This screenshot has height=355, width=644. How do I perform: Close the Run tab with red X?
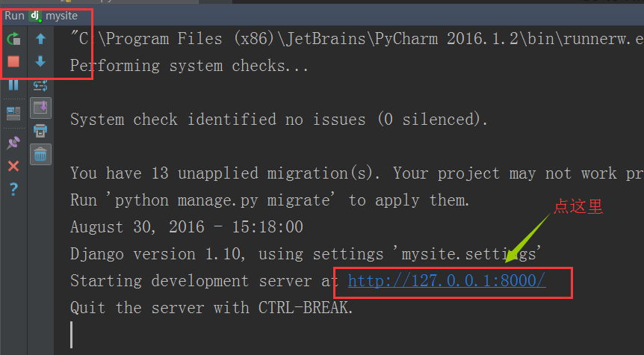pyautogui.click(x=13, y=166)
